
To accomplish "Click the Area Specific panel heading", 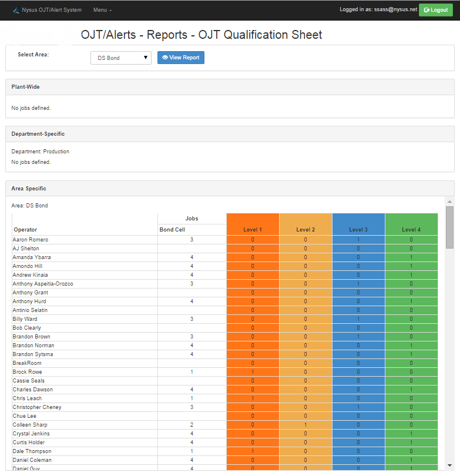I will tap(29, 189).
